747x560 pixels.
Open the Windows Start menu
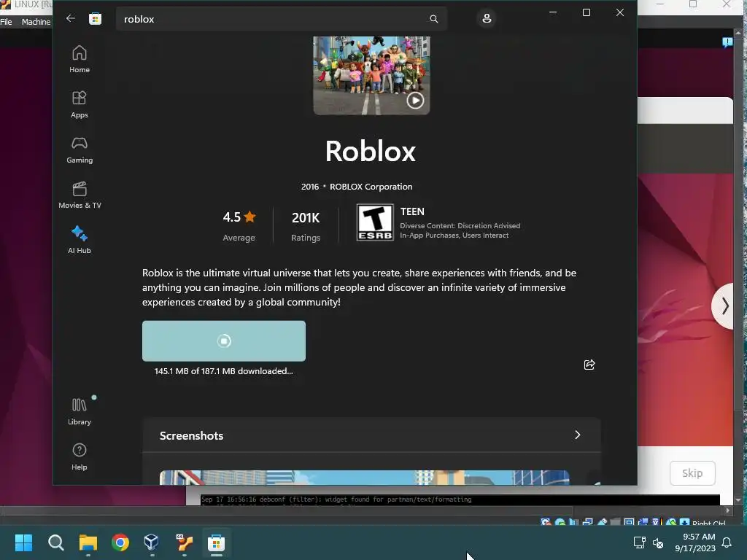(x=23, y=542)
